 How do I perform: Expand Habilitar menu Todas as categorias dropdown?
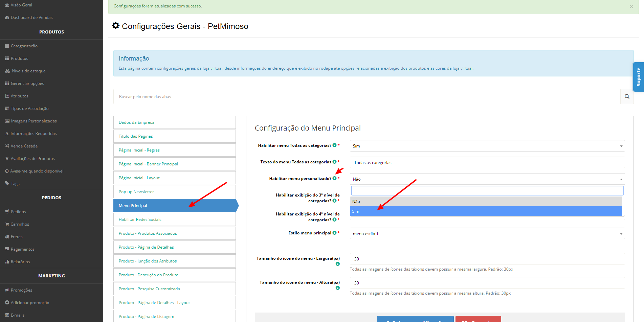487,146
